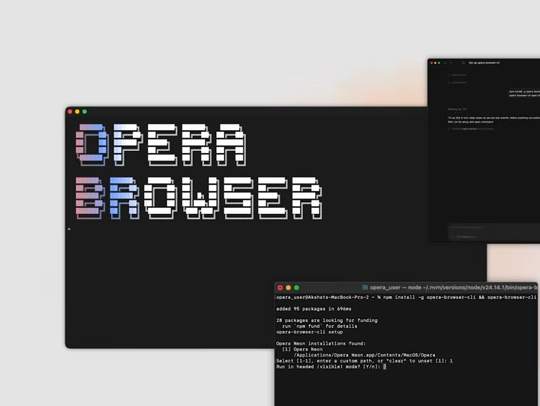Click the terminal prompt after 'Run in headed (visible) mode?'
Image resolution: width=540 pixels, height=406 pixels.
[x=385, y=367]
